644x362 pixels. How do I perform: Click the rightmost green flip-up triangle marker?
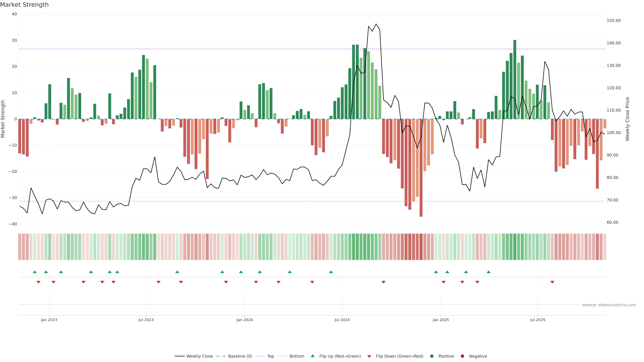tap(489, 272)
